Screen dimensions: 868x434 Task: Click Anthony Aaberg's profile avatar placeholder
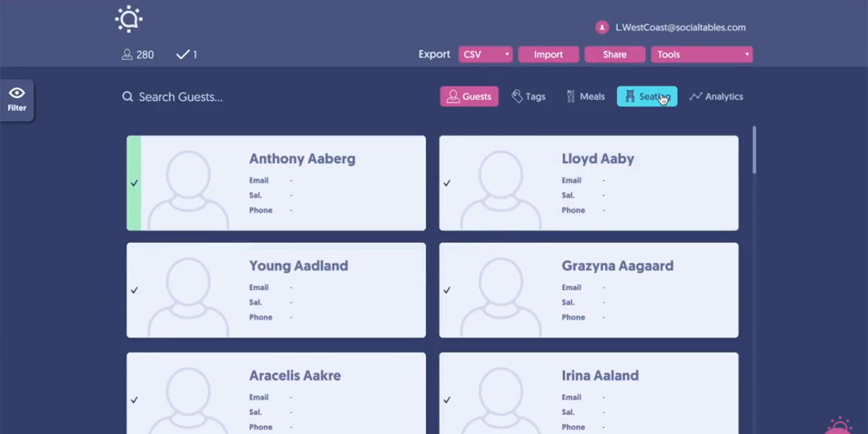point(189,188)
